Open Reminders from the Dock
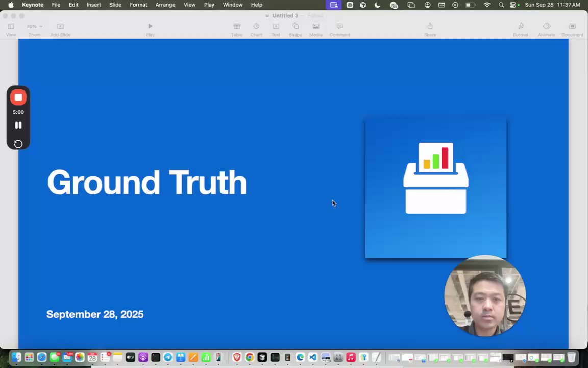 pyautogui.click(x=105, y=357)
